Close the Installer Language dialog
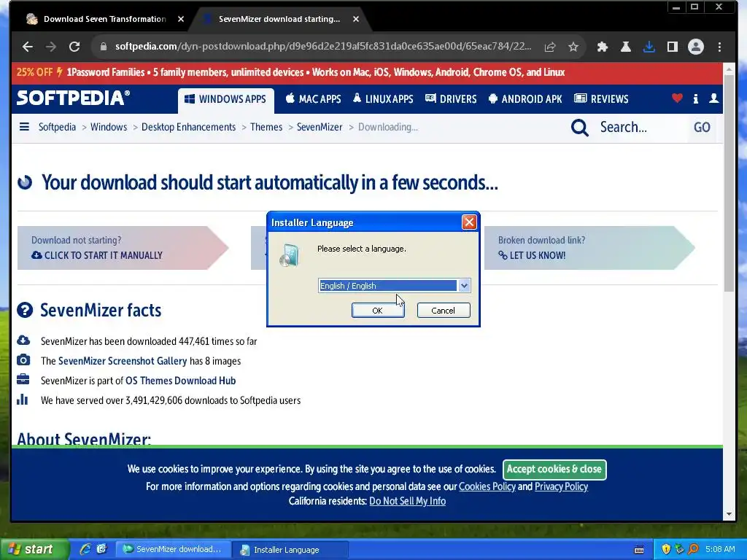The width and height of the screenshot is (747, 560). pos(469,222)
